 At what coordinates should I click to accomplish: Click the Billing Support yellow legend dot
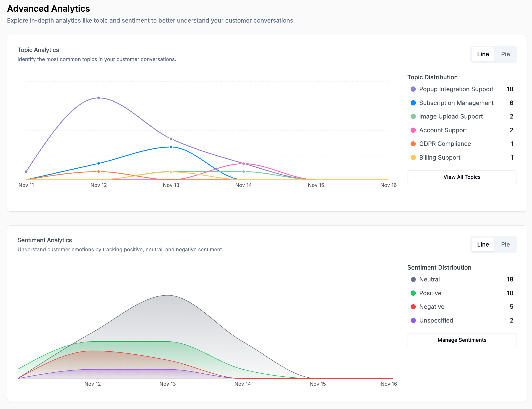coord(413,157)
